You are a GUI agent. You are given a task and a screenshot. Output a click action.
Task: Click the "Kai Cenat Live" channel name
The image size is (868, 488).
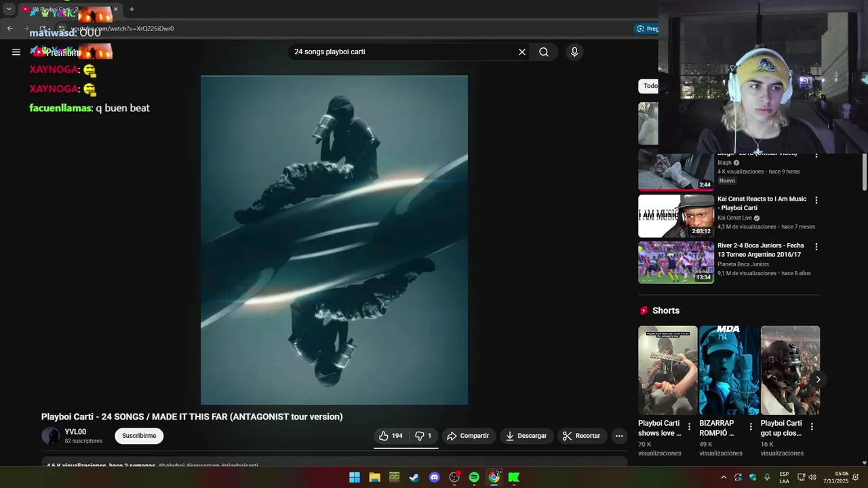coord(734,218)
